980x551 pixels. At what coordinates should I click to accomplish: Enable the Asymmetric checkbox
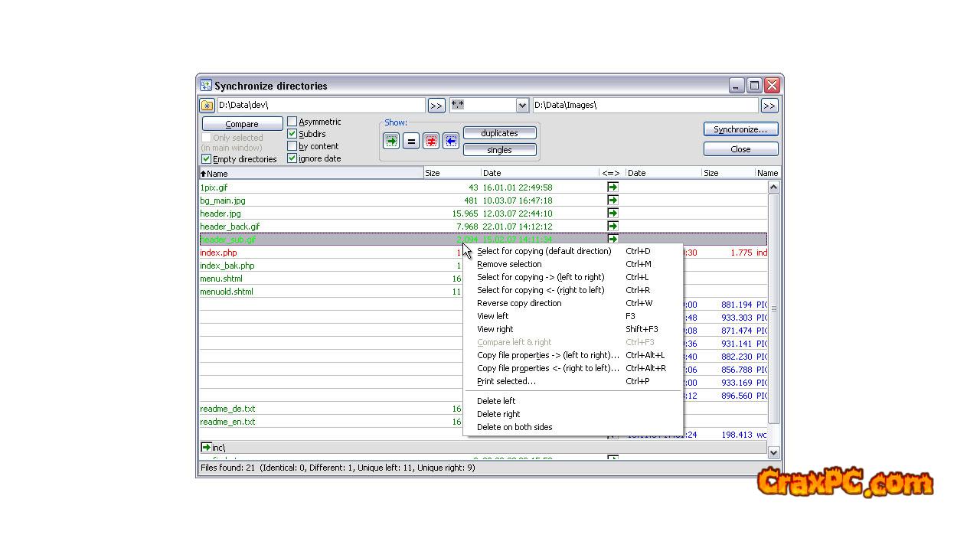click(292, 122)
